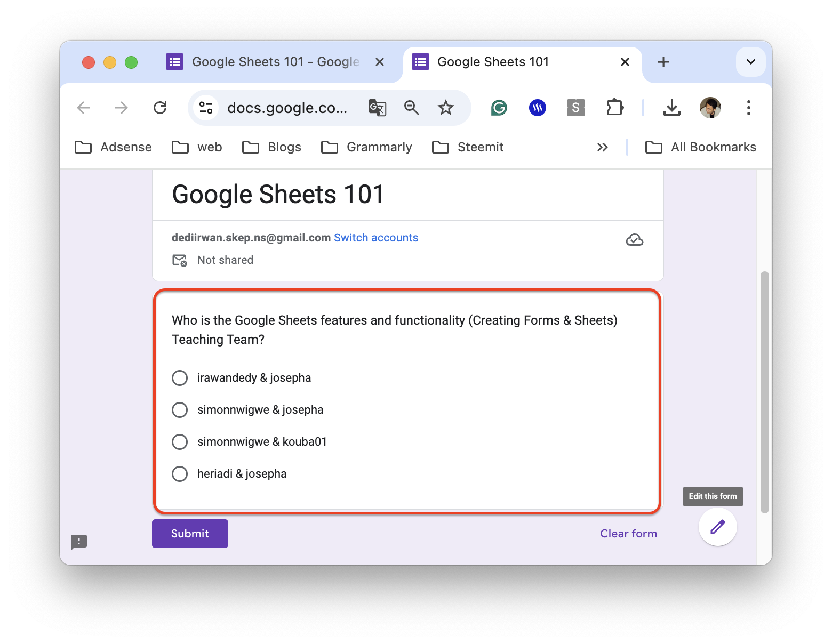Screen dimensions: 832x644
Task: Show browser downloads
Action: point(672,108)
